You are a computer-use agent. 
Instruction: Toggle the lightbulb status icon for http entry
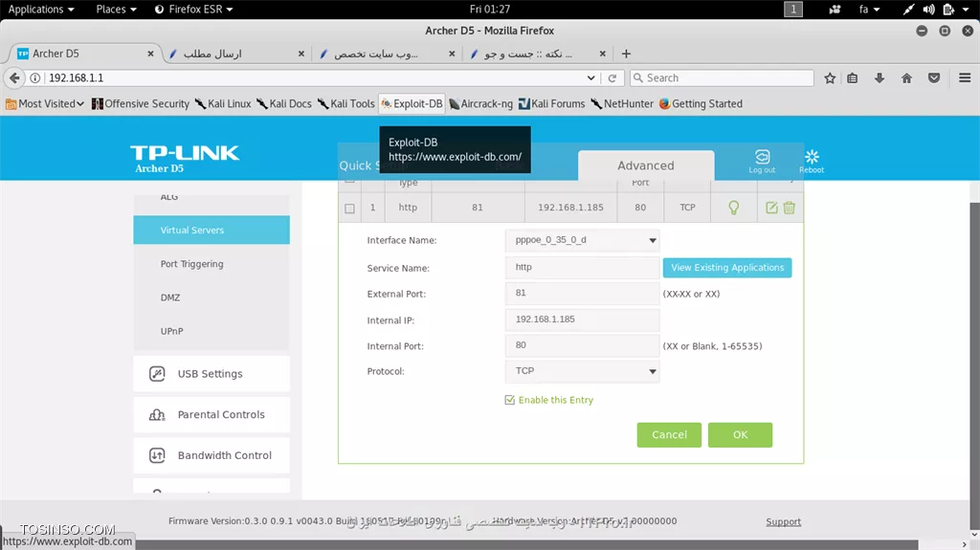(734, 208)
